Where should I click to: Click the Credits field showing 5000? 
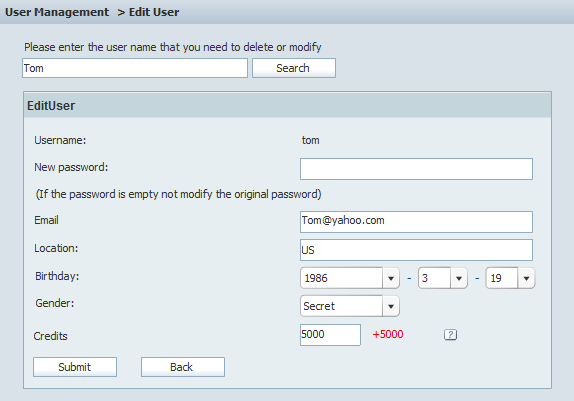[330, 334]
